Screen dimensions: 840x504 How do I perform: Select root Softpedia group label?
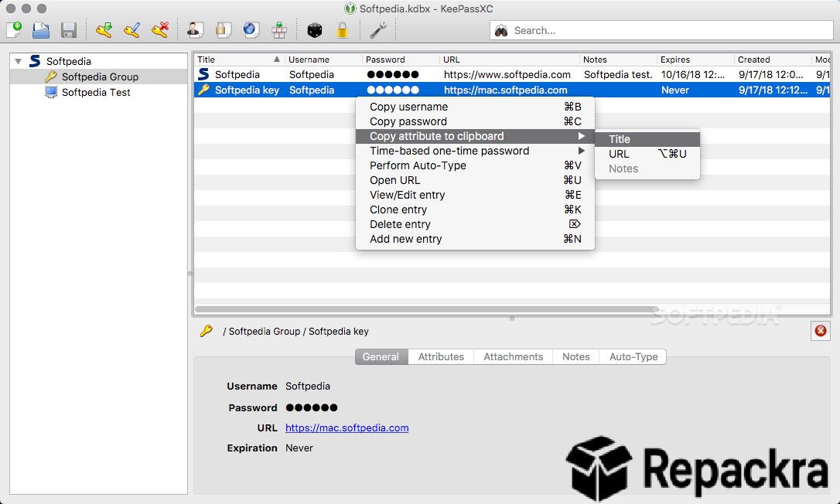pyautogui.click(x=69, y=61)
